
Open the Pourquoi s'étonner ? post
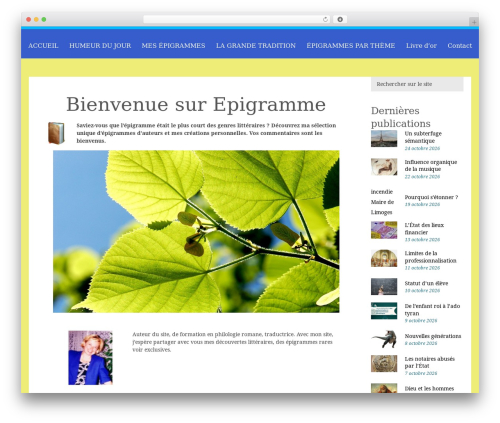[x=431, y=197]
